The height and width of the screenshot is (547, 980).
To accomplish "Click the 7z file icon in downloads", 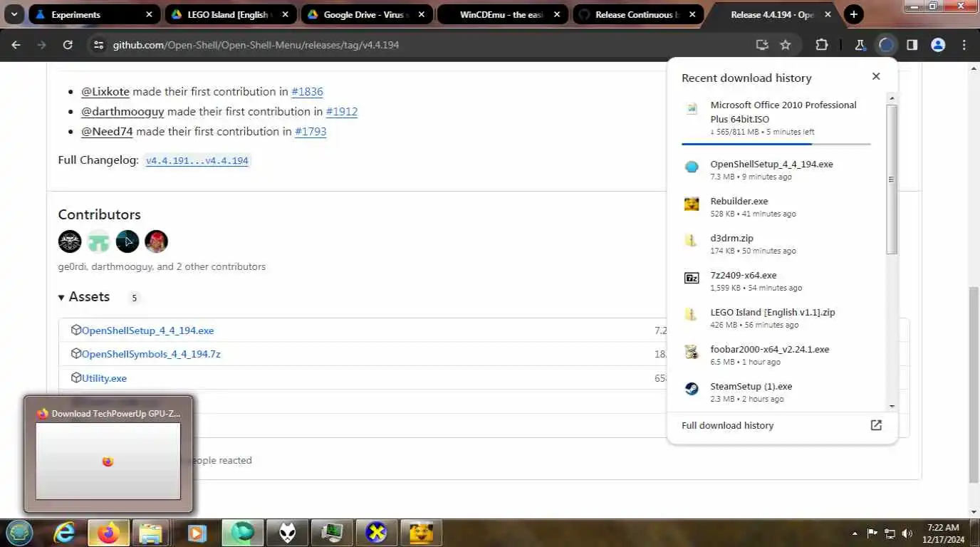I will click(x=692, y=278).
